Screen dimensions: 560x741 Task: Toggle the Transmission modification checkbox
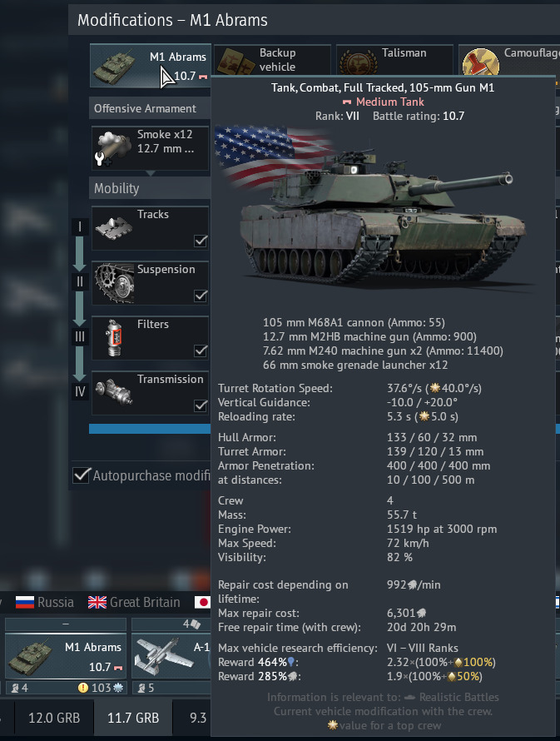tap(201, 405)
